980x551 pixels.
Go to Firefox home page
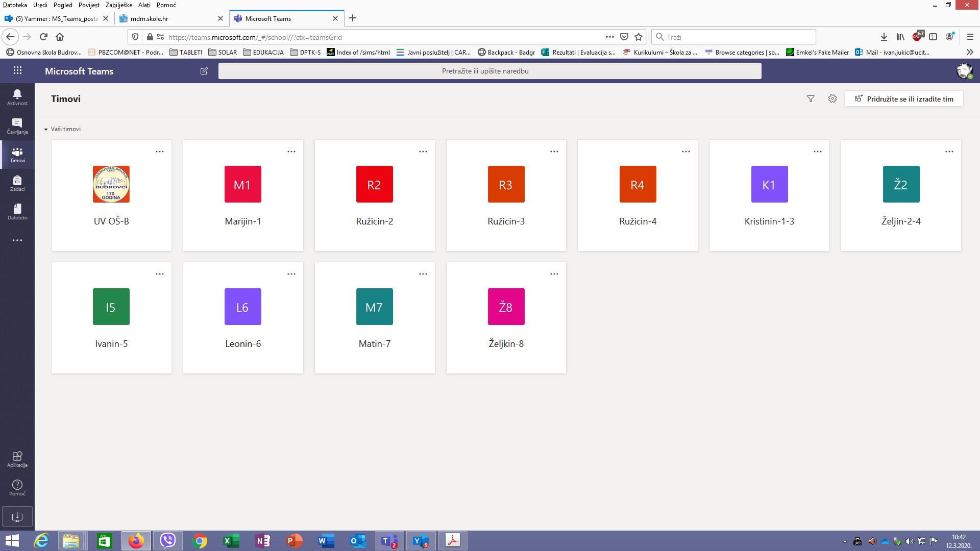point(60,37)
